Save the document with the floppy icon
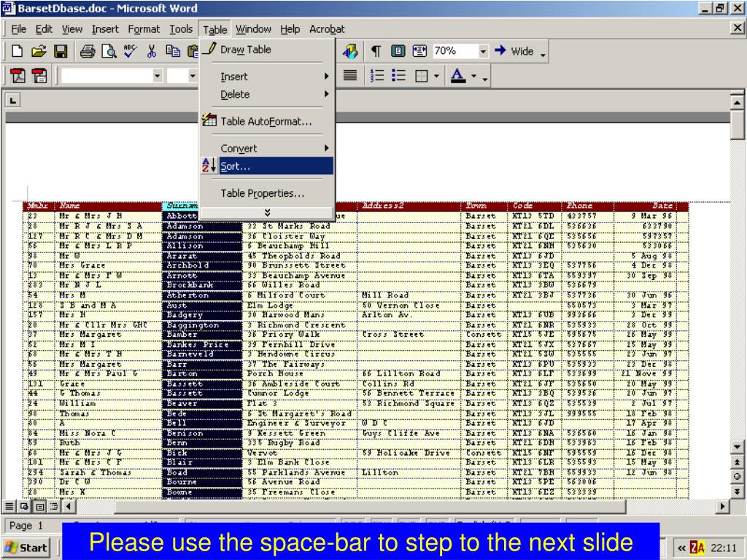The width and height of the screenshot is (747, 560). (x=61, y=51)
